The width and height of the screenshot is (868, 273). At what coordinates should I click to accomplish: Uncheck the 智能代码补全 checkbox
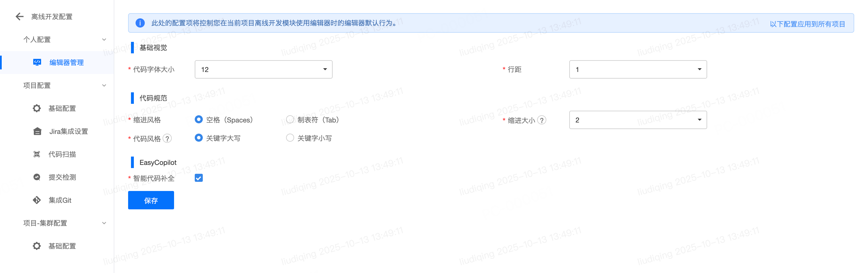point(199,178)
